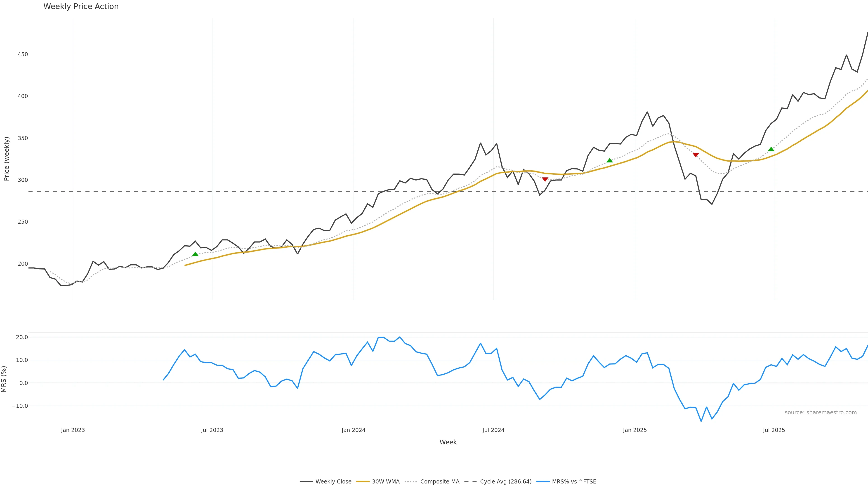Click the sharemaestro.com source text
The width and height of the screenshot is (868, 488).
[x=821, y=413]
